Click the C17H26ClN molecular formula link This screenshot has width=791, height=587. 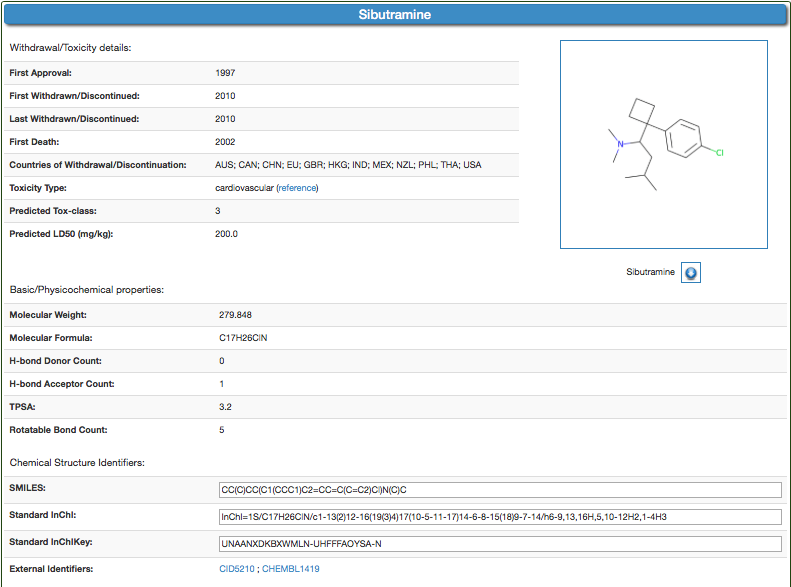[243, 338]
